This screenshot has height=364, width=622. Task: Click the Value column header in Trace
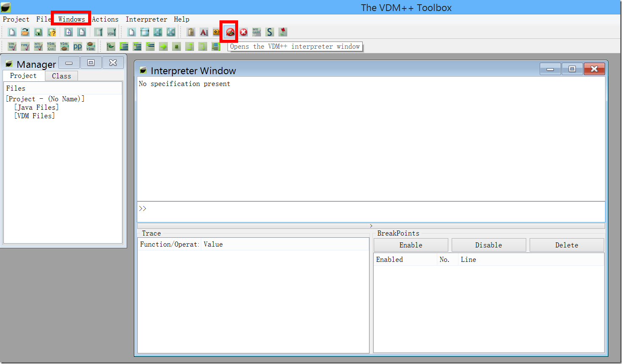click(x=285, y=244)
